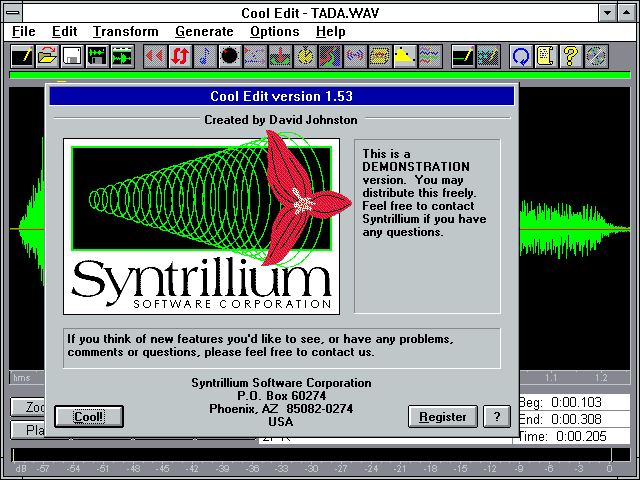Click the ? button in the about dialog
Image resolution: width=640 pixels, height=480 pixels.
(497, 416)
